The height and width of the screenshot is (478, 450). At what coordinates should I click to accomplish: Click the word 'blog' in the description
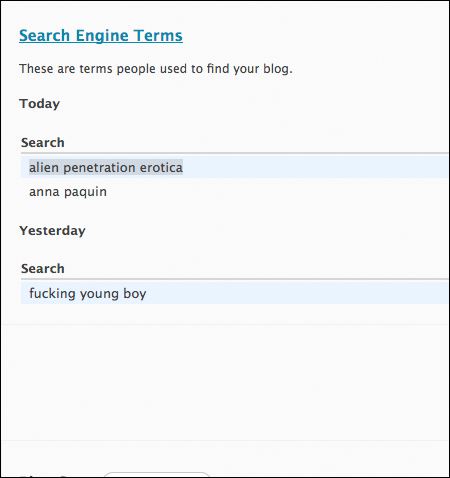277,69
